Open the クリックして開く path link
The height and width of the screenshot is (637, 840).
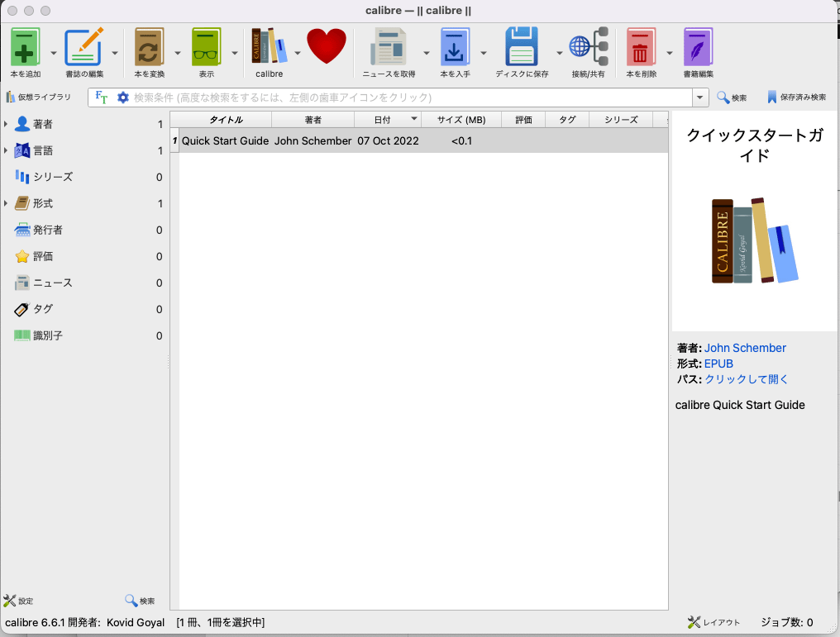click(x=746, y=379)
